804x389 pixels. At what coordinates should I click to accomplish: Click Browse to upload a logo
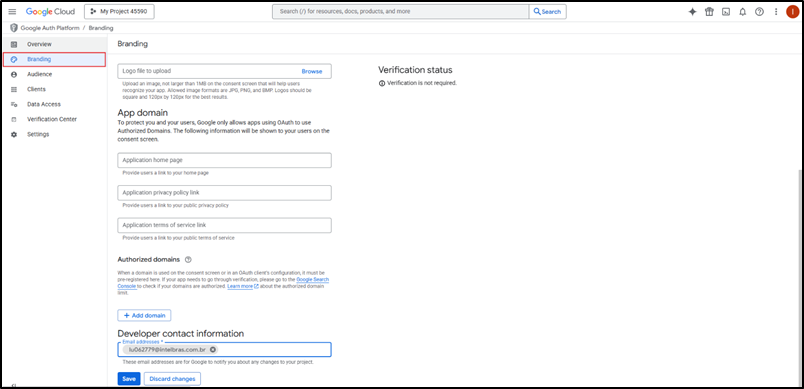tap(312, 71)
